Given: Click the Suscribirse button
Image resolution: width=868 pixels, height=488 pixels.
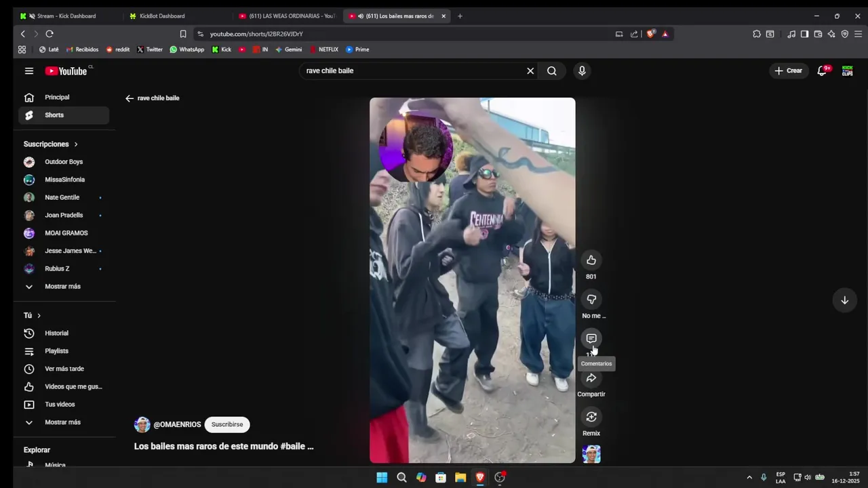Looking at the screenshot, I should pos(227,425).
